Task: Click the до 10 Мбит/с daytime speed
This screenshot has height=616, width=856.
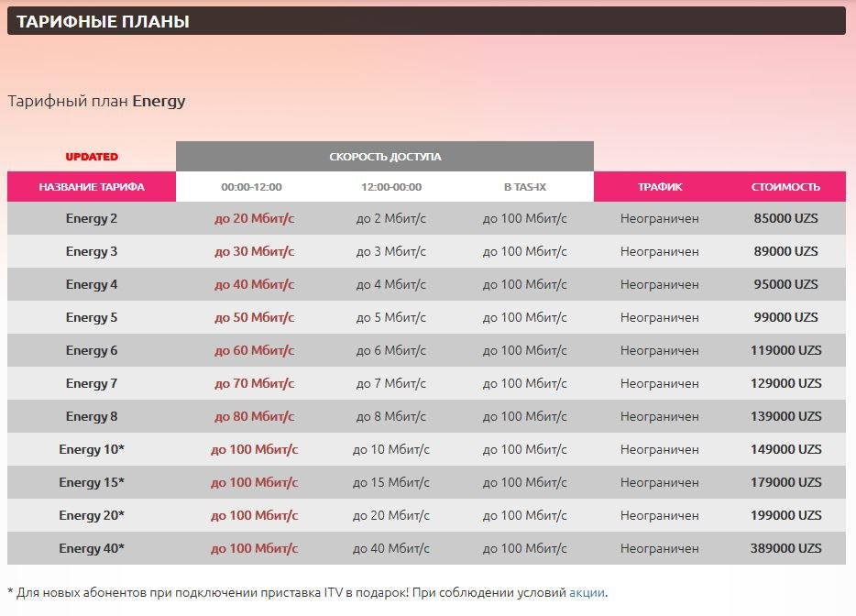Action: 390,449
